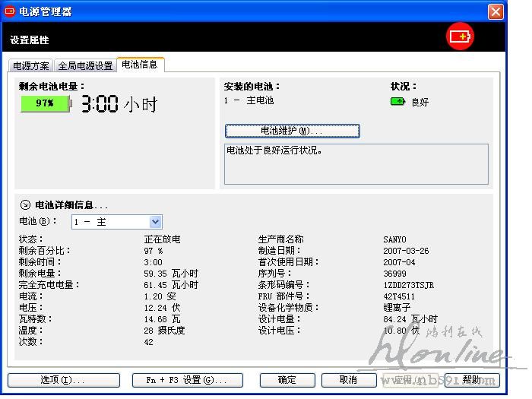Click the battery status message box

pos(356,163)
